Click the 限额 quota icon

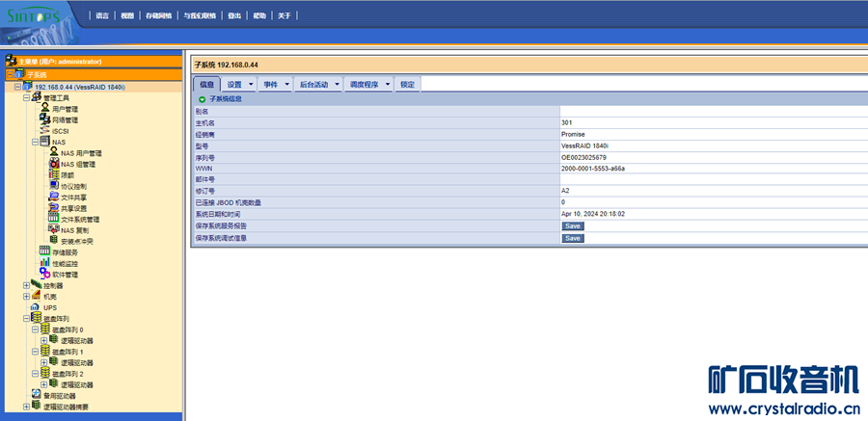pos(54,174)
